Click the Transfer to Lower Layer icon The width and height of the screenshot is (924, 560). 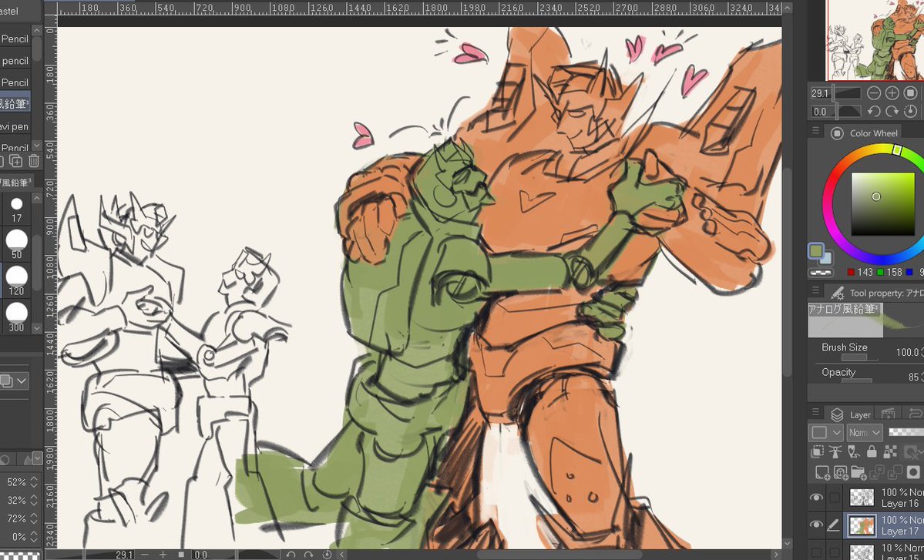pos(877,472)
